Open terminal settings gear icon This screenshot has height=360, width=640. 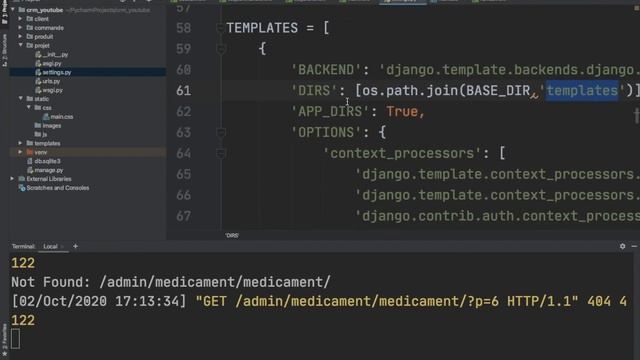[x=622, y=246]
